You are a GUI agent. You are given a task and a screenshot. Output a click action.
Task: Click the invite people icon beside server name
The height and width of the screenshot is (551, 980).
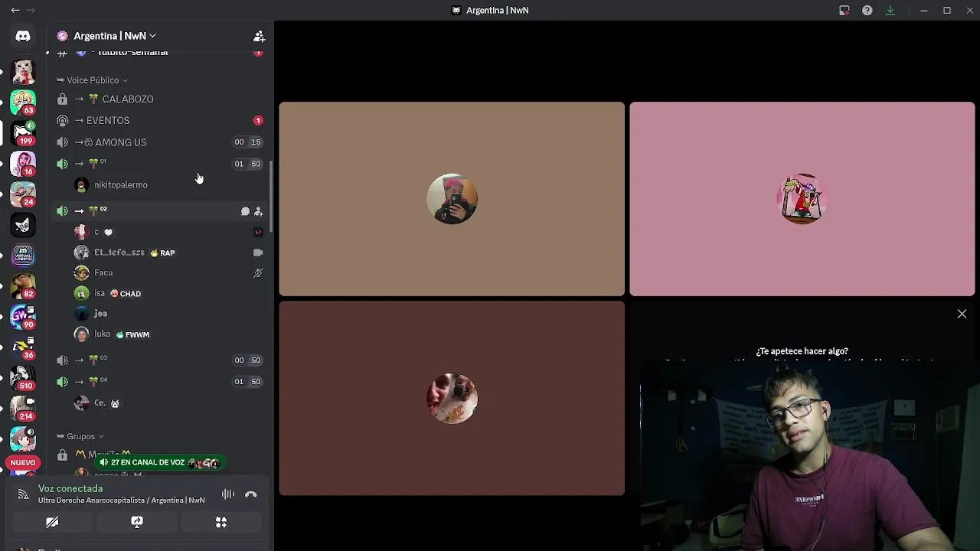click(259, 36)
